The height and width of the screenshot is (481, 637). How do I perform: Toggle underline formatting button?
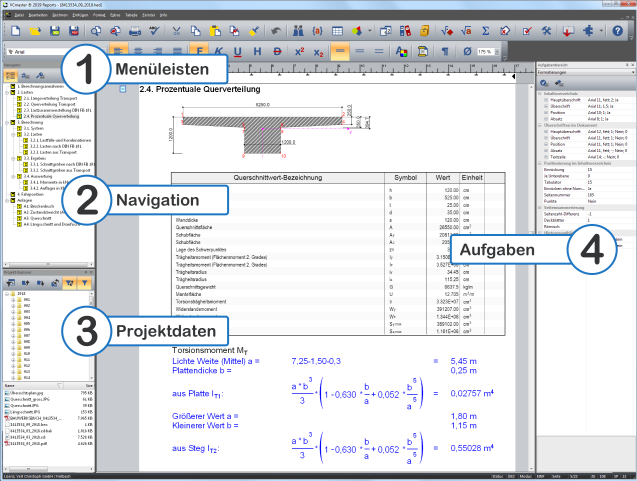238,50
